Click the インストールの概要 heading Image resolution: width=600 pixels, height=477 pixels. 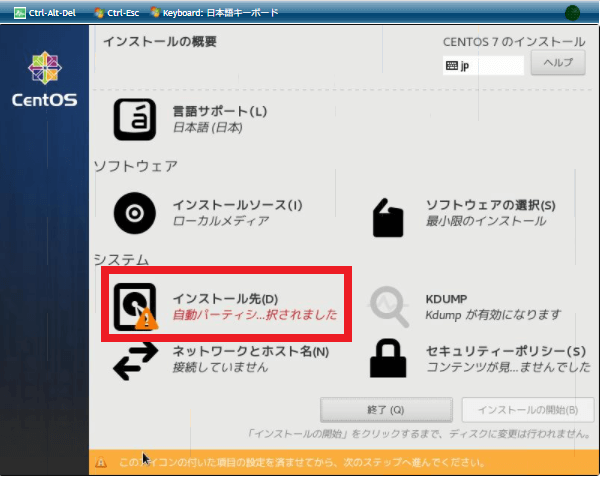tap(160, 41)
